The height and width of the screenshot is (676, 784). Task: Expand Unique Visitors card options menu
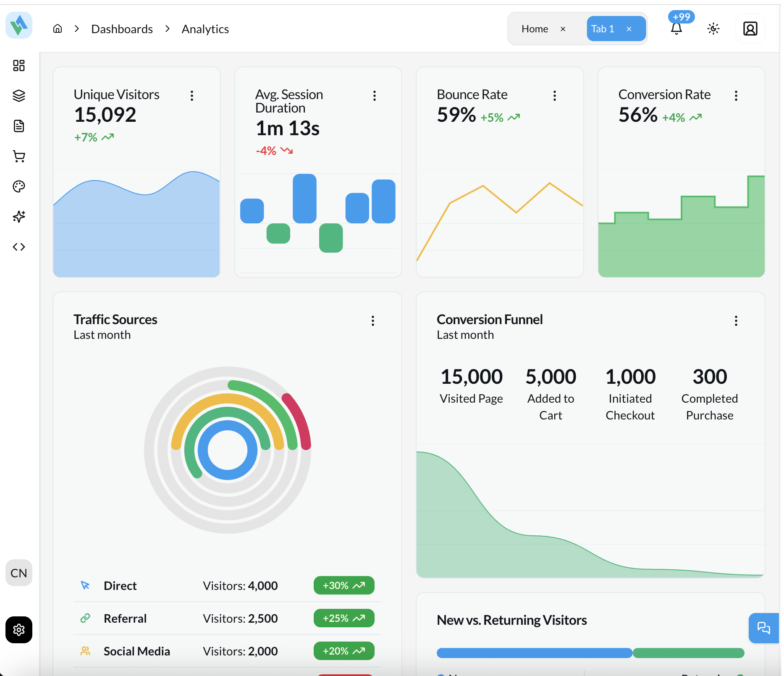(192, 96)
